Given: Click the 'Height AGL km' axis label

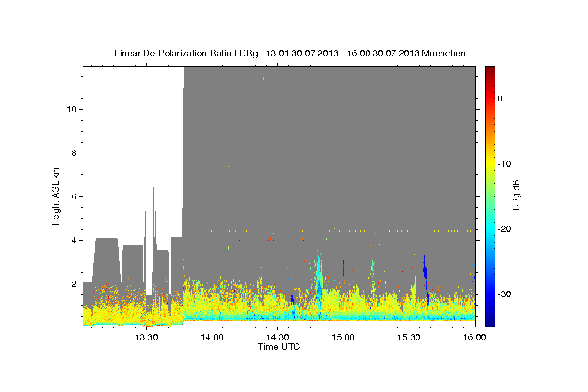Looking at the screenshot, I should tap(56, 196).
